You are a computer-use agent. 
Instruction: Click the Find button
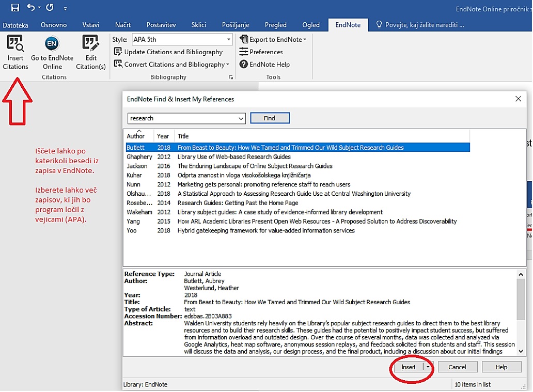tap(270, 118)
